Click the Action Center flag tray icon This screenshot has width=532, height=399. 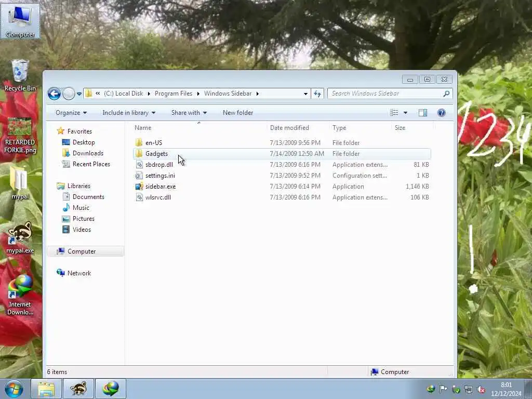(444, 389)
